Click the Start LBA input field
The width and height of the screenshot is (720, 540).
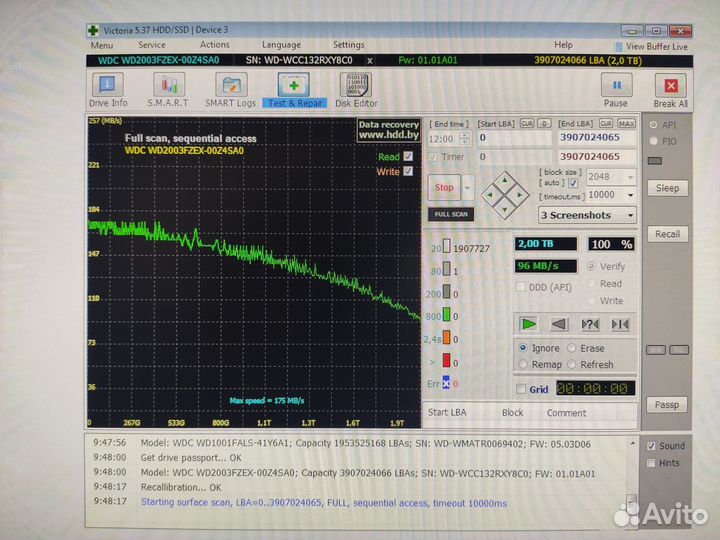[x=513, y=137]
